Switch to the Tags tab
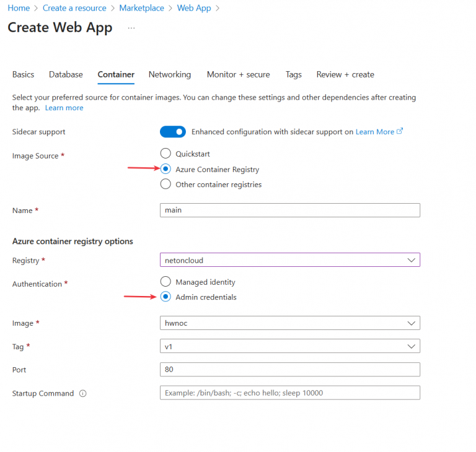This screenshot has width=476, height=452. 294,75
